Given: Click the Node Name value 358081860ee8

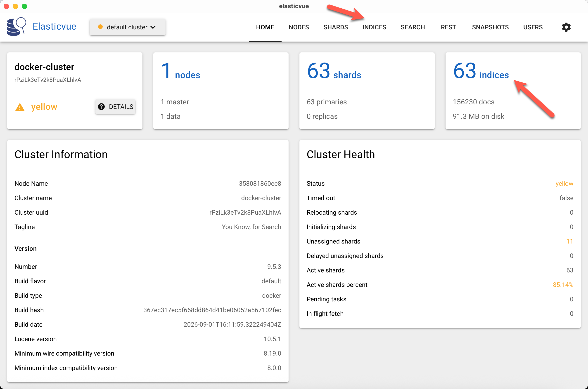Looking at the screenshot, I should coord(260,184).
